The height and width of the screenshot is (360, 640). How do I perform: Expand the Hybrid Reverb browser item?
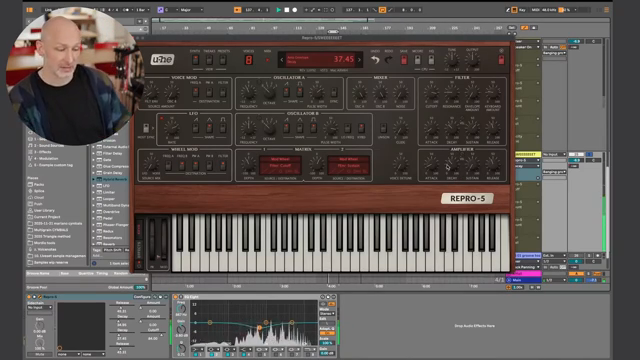tap(93, 179)
